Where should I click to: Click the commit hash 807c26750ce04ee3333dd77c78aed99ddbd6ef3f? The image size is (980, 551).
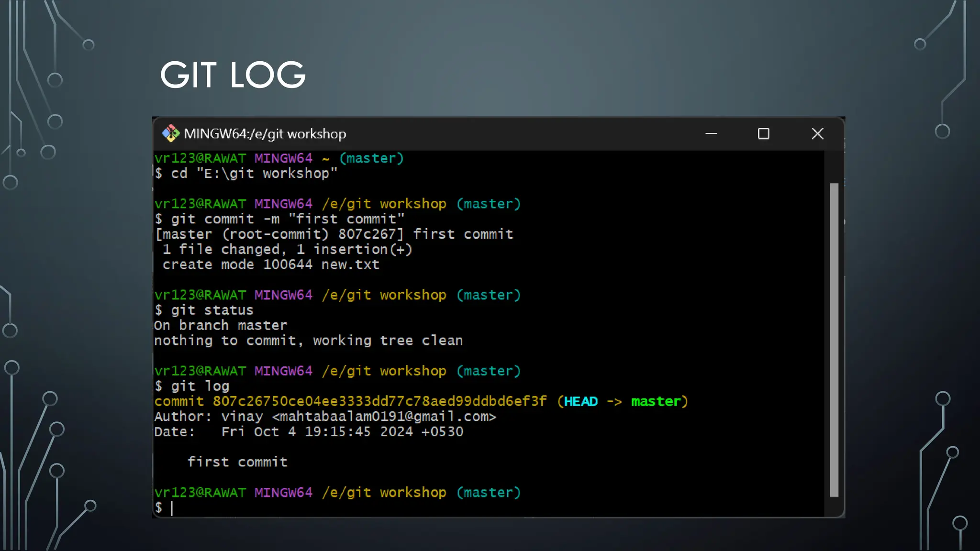(x=379, y=401)
